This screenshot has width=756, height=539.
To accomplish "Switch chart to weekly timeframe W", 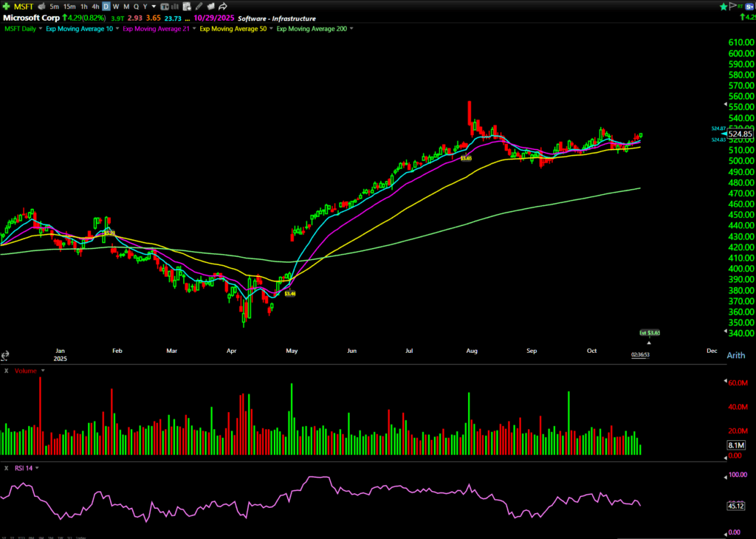I will 116,6.
